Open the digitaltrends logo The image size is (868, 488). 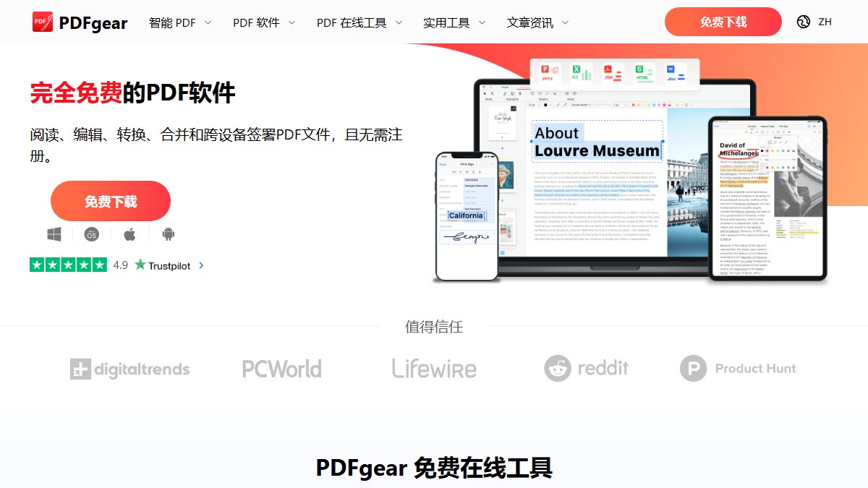point(129,369)
